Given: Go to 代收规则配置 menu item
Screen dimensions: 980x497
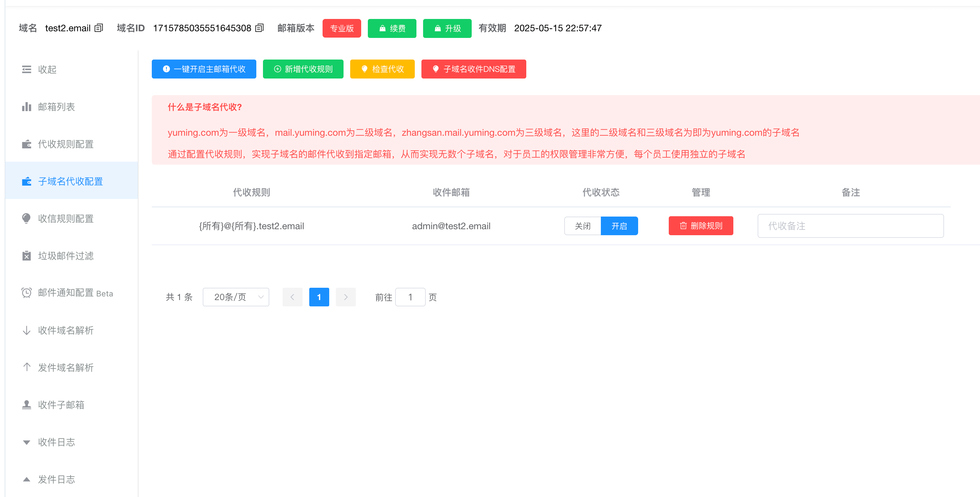Looking at the screenshot, I should (72, 144).
